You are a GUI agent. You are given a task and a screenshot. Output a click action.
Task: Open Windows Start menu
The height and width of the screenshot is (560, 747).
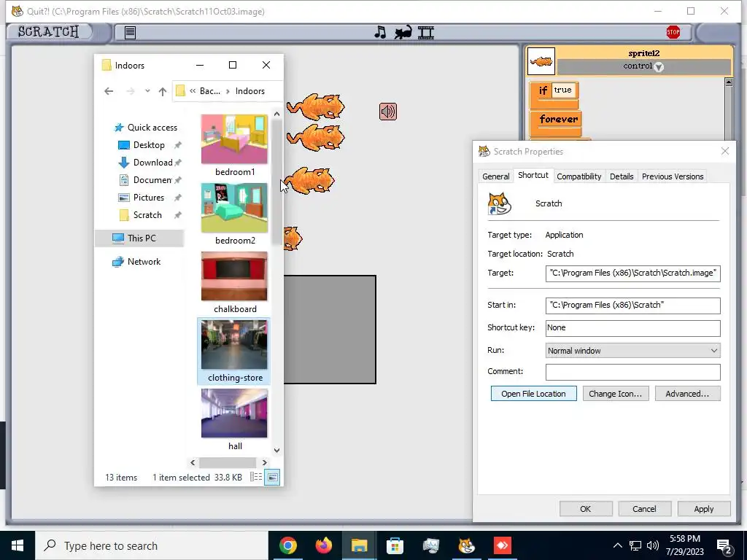18,545
